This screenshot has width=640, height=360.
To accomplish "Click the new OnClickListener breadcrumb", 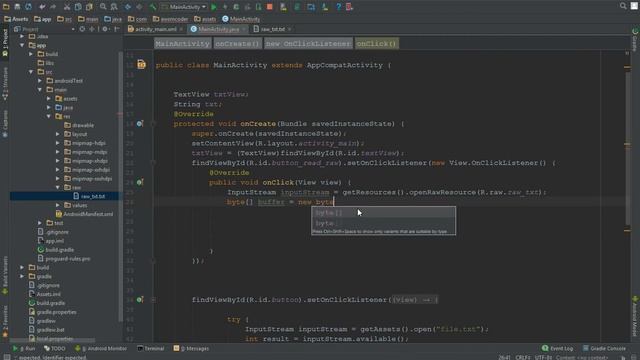I will click(308, 43).
